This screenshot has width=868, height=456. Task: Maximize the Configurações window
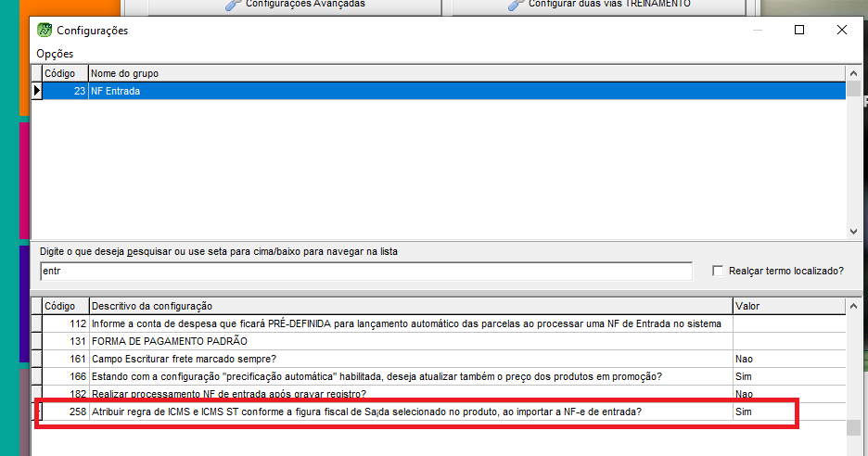click(x=799, y=31)
